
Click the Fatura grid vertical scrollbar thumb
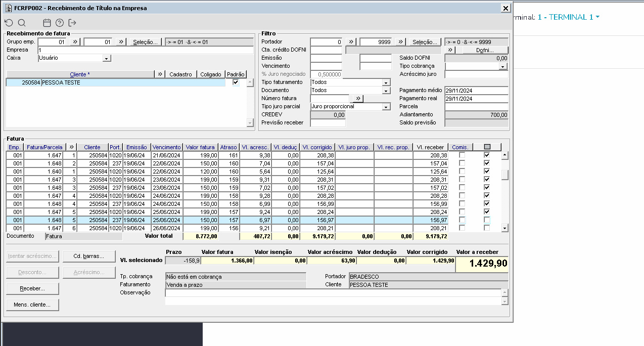point(504,175)
